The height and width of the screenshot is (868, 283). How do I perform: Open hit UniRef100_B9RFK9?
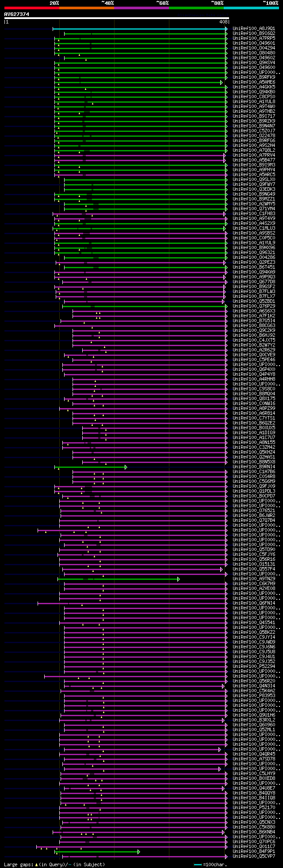click(x=254, y=77)
